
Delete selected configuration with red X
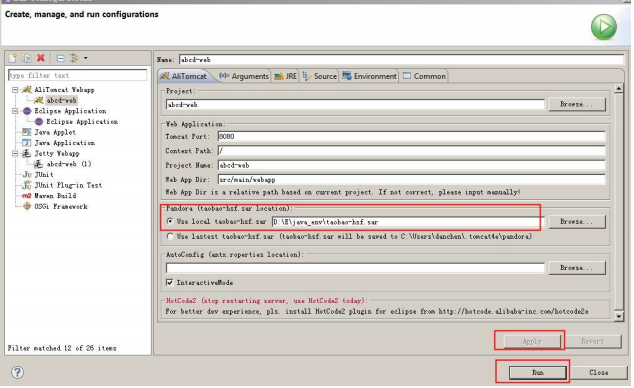pyautogui.click(x=40, y=58)
